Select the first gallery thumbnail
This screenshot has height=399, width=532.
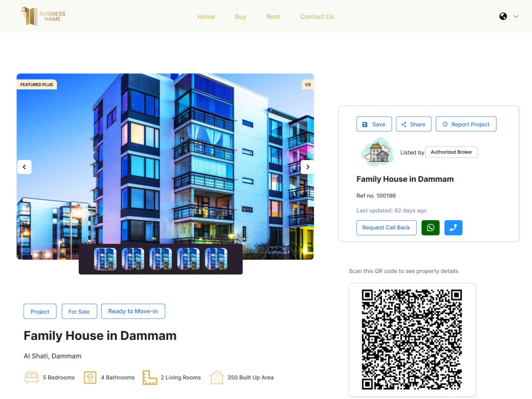[x=105, y=259]
